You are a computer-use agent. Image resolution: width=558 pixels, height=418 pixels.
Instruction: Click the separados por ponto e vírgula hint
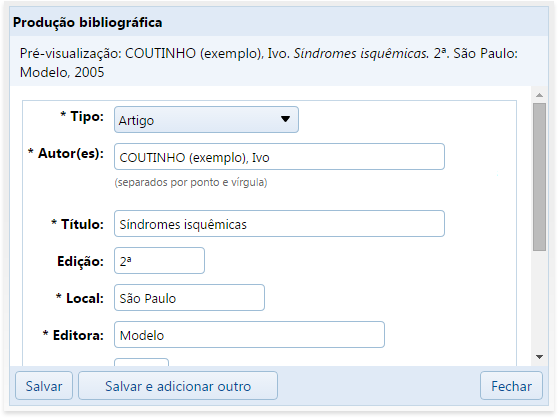click(x=191, y=182)
